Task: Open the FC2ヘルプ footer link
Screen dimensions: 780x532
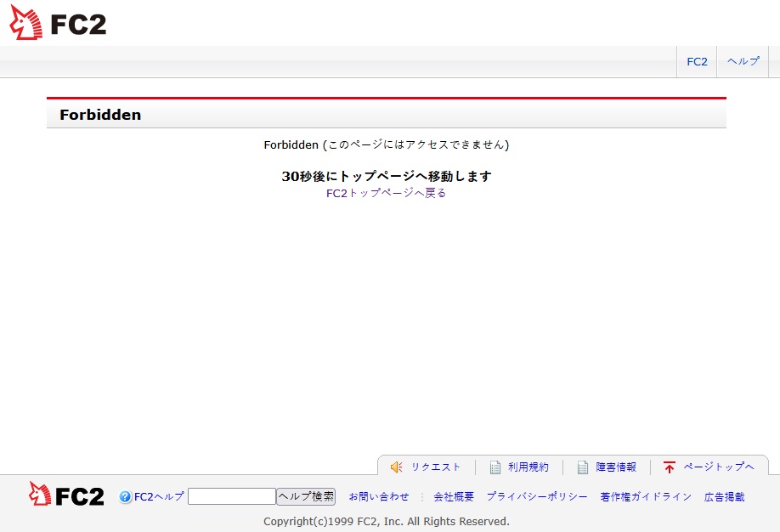Action: pyautogui.click(x=159, y=496)
